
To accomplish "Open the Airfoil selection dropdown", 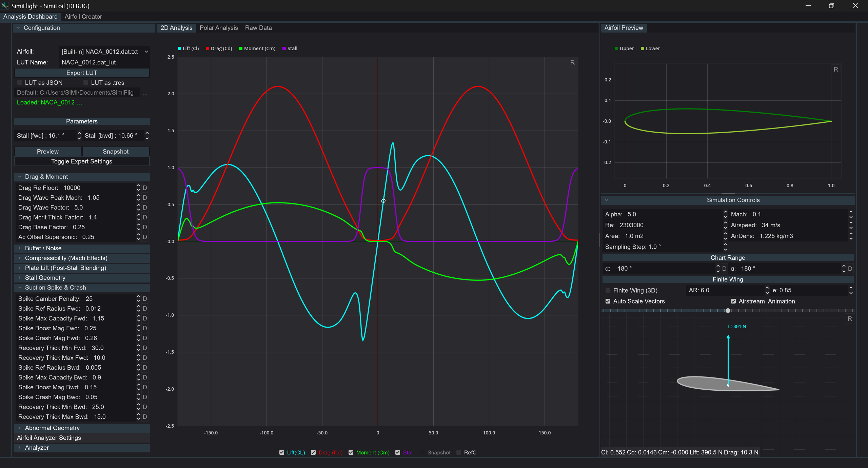I will (x=104, y=52).
